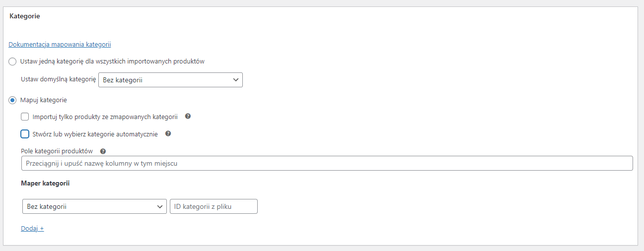Image resolution: width=644 pixels, height=251 pixels.
Task: Click the Pole kategorii produktów label text
Action: (57, 151)
